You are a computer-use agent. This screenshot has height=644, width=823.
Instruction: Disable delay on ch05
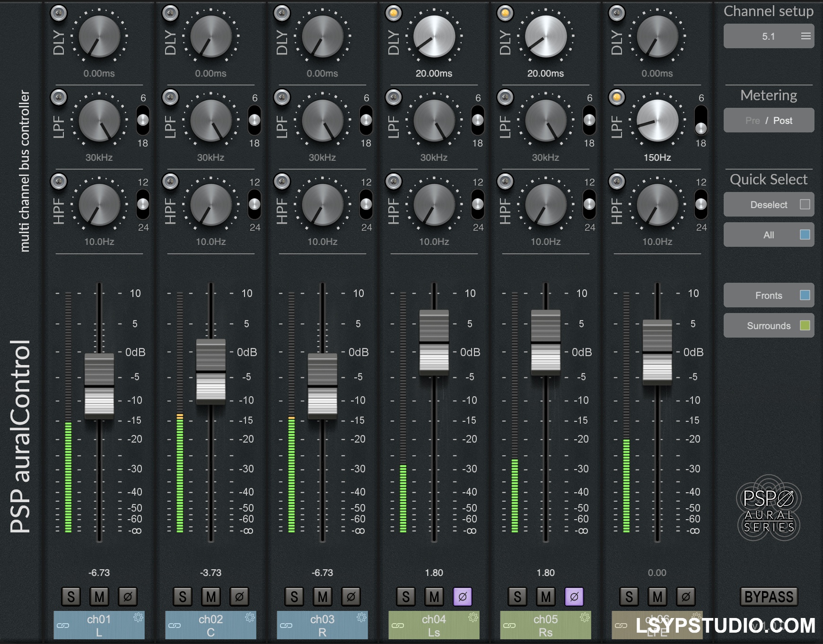tap(505, 13)
